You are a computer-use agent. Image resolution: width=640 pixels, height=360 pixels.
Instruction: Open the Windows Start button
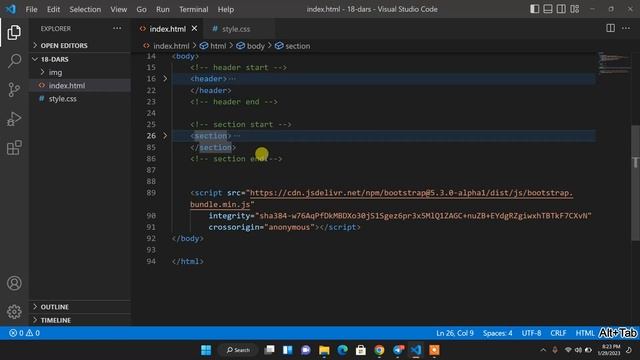[206, 350]
